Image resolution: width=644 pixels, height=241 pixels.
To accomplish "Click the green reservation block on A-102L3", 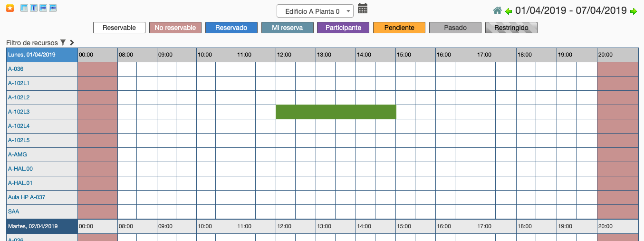I will pos(336,112).
